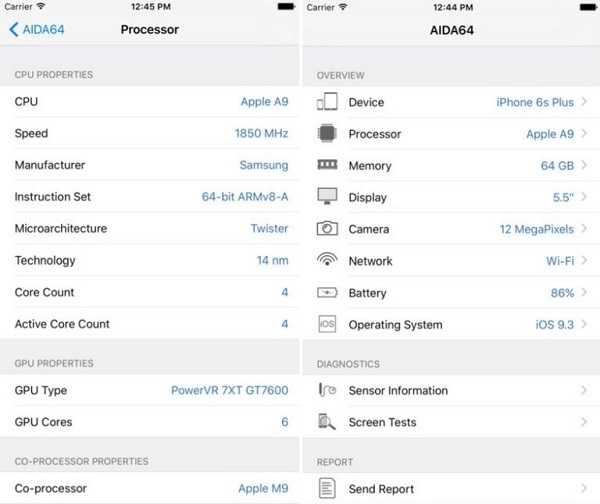This screenshot has width=600, height=504.
Task: Tap the iPhone device icon
Action: [327, 102]
